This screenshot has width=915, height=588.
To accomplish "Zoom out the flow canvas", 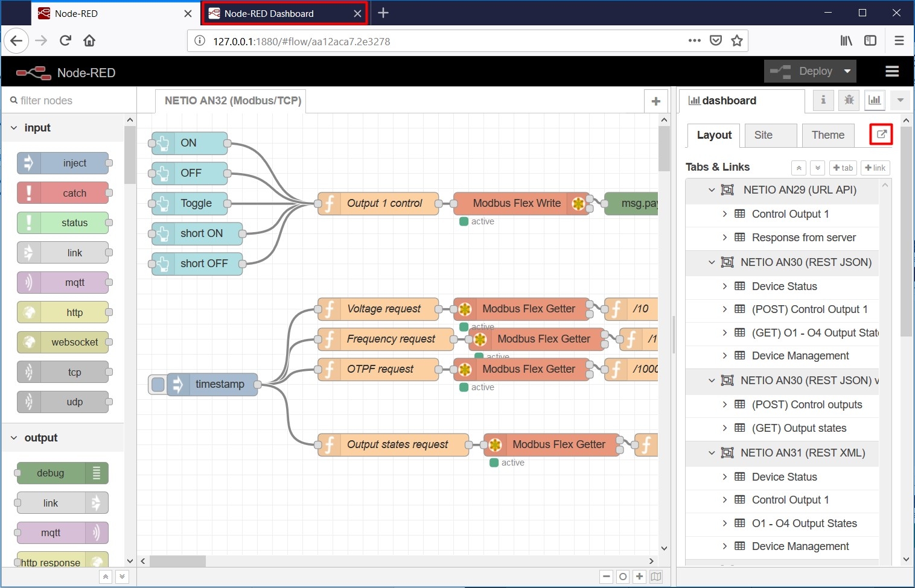I will (607, 577).
